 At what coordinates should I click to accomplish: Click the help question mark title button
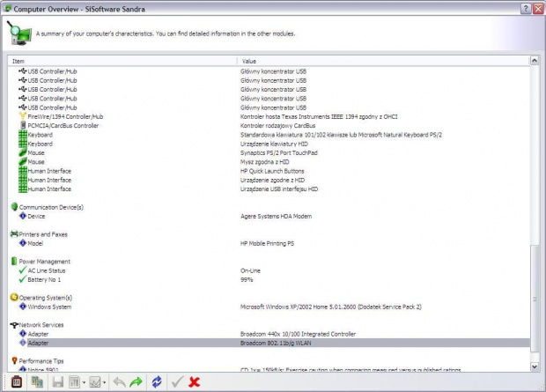click(526, 9)
